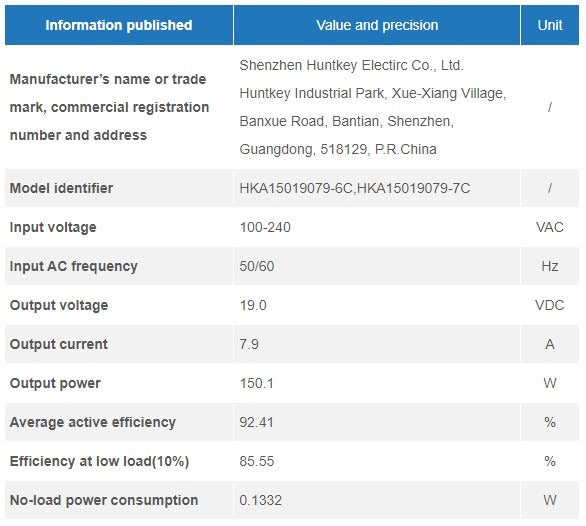Click the 'Input AC frequency' label
Screen dimensions: 586x526
[74, 266]
